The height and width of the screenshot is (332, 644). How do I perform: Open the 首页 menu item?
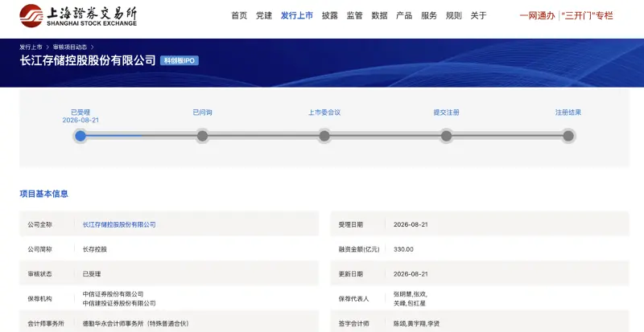tap(239, 15)
